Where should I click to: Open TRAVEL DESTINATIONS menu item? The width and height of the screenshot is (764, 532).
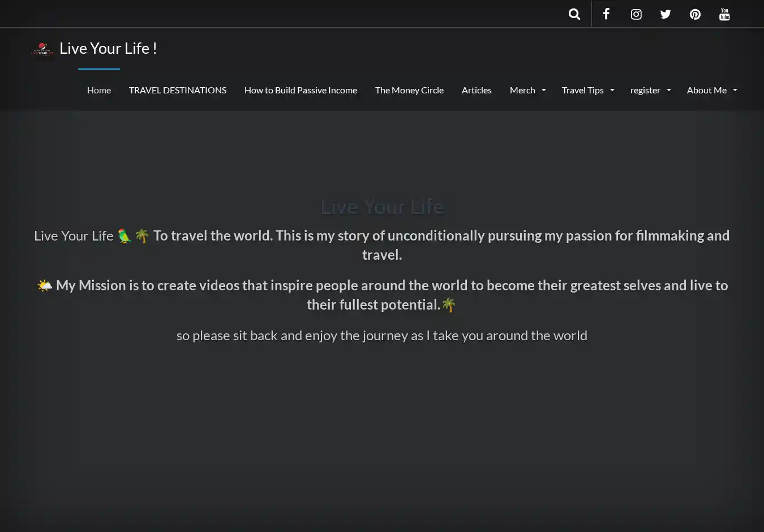[178, 90]
